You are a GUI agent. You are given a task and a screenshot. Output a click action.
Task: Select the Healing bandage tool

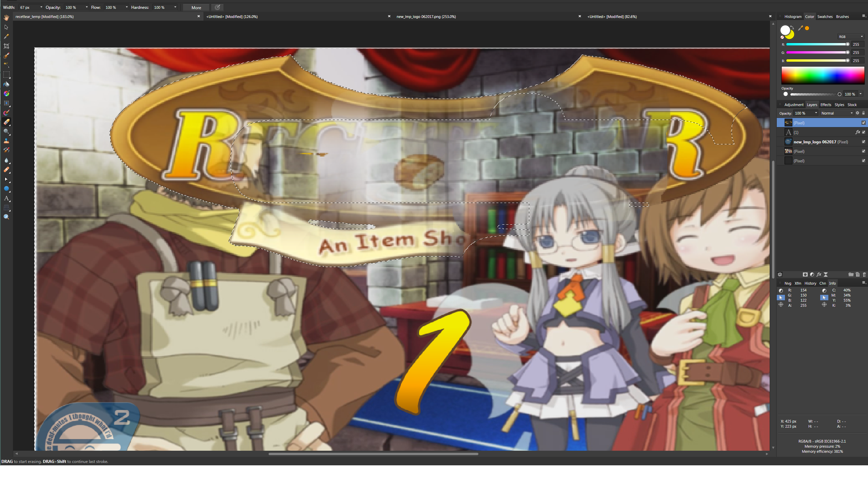tap(6, 170)
